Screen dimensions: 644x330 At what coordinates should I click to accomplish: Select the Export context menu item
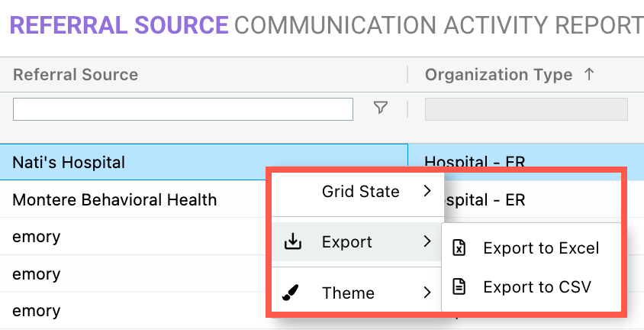tap(347, 243)
